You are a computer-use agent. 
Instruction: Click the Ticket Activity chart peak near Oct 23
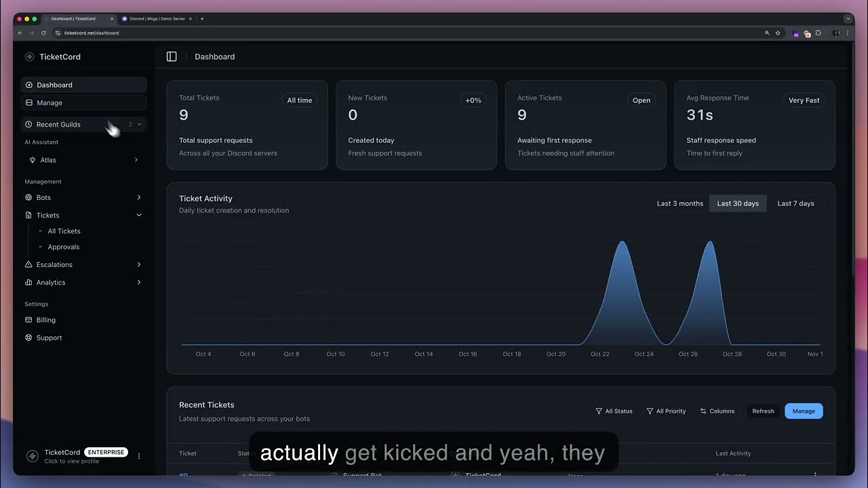click(x=622, y=242)
